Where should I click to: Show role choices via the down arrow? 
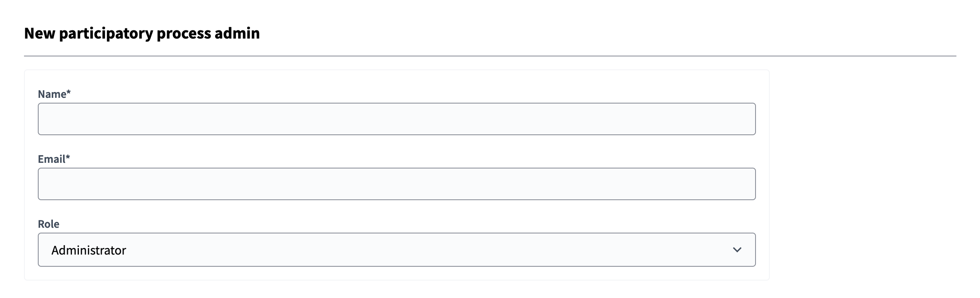coord(737,250)
